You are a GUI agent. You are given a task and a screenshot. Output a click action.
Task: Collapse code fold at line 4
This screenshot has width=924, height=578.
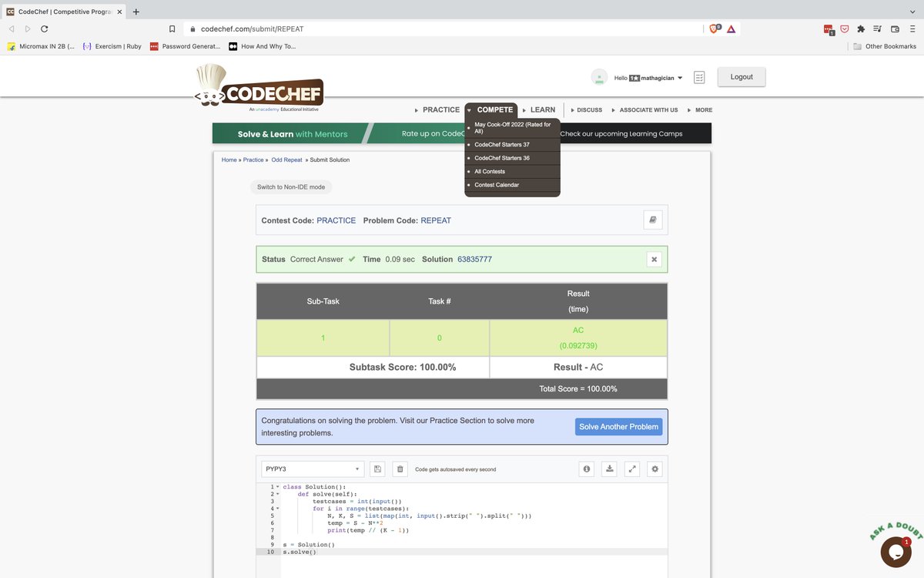pos(277,509)
